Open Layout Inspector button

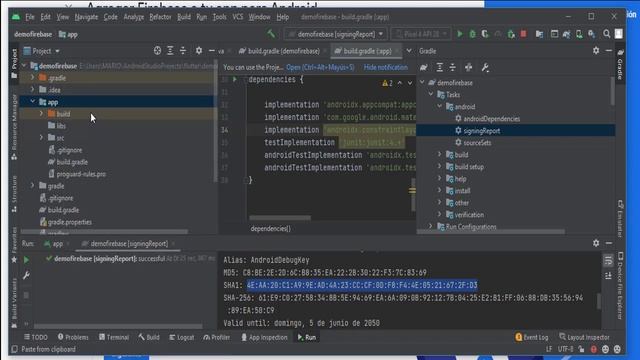(584, 337)
